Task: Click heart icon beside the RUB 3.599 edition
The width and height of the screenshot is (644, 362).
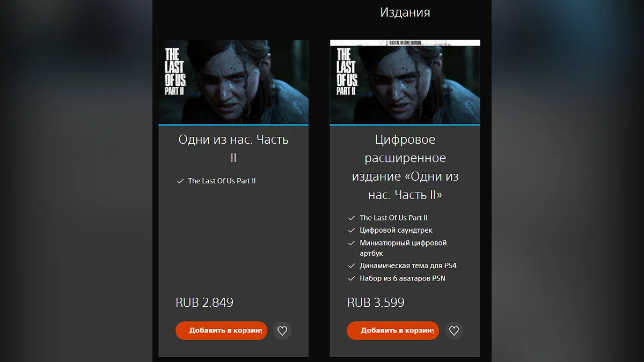Action: pyautogui.click(x=454, y=330)
